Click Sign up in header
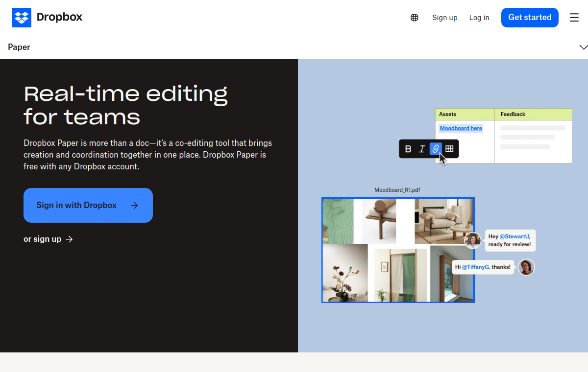The image size is (588, 372). (x=444, y=18)
